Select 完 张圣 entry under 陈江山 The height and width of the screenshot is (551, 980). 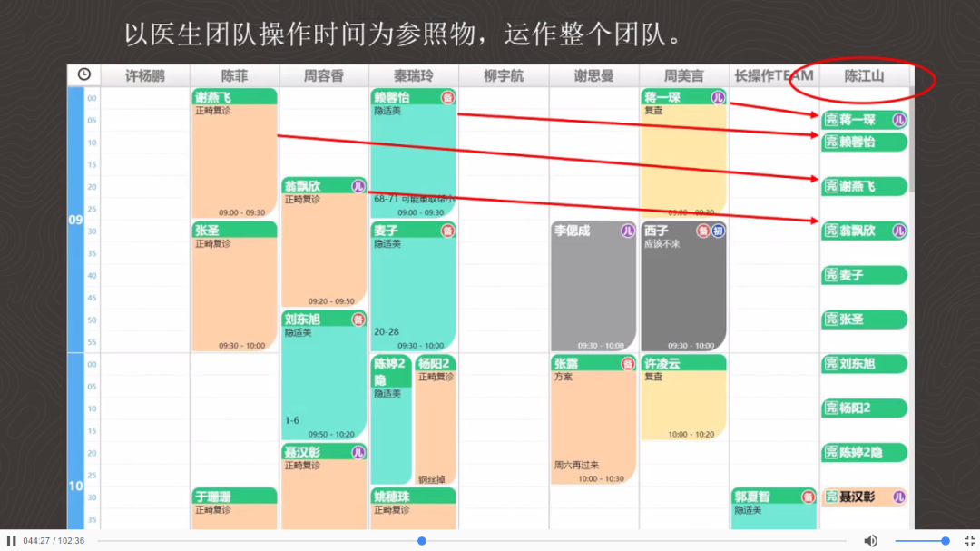pyautogui.click(x=864, y=320)
